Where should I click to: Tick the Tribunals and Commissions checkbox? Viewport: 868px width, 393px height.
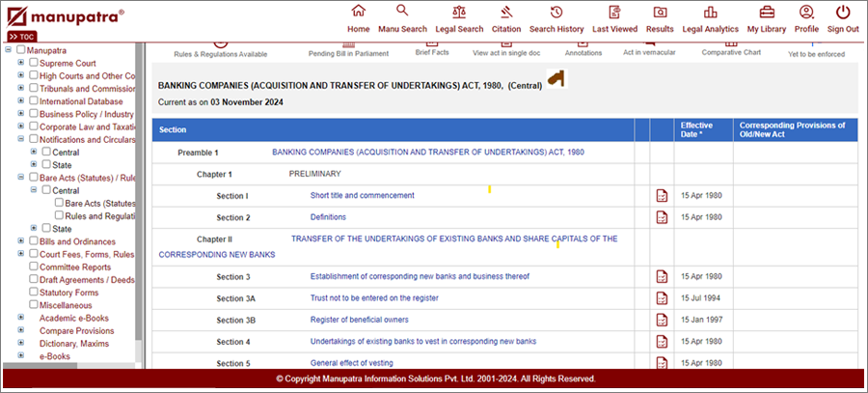(x=34, y=88)
